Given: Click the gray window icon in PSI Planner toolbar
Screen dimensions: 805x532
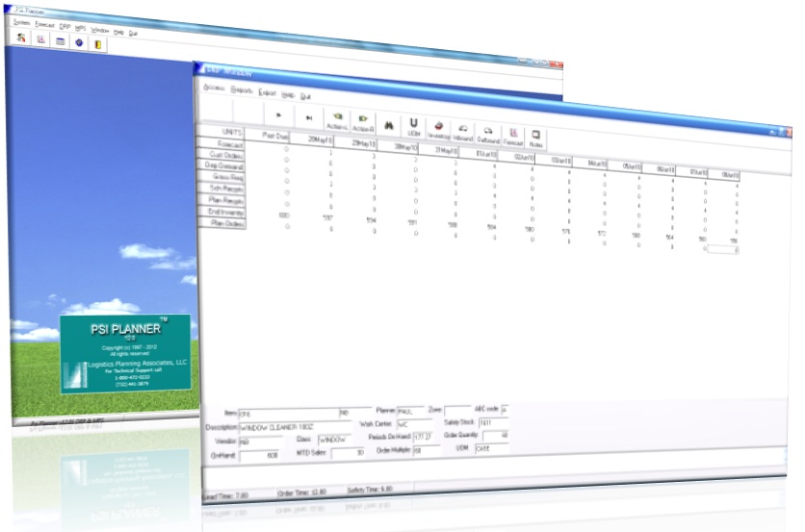Looking at the screenshot, I should 60,41.
